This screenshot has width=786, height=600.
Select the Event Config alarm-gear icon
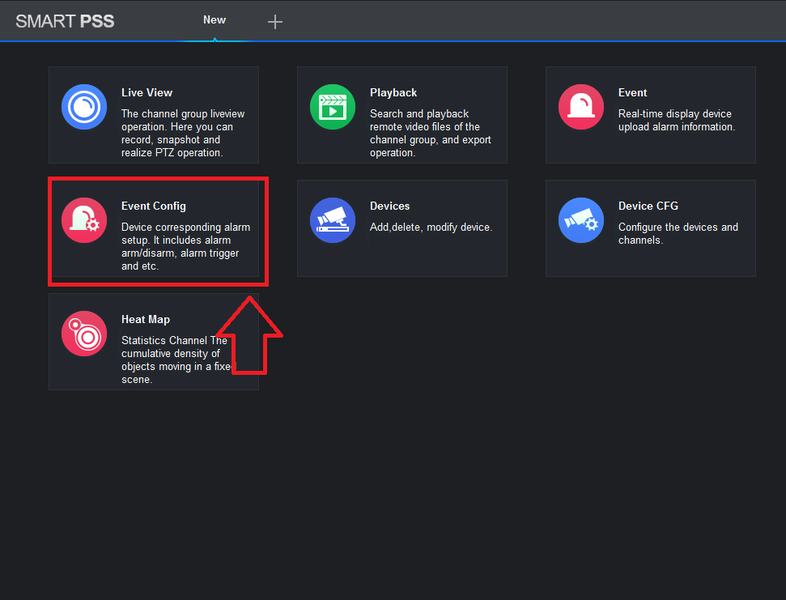tap(84, 220)
